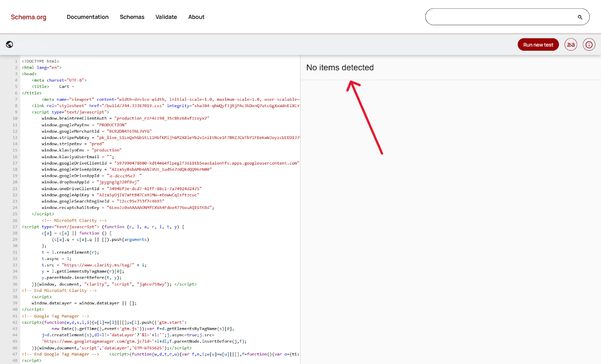Click the '<!-- End MicroSoft Clarity -->' comment

(x=59, y=290)
